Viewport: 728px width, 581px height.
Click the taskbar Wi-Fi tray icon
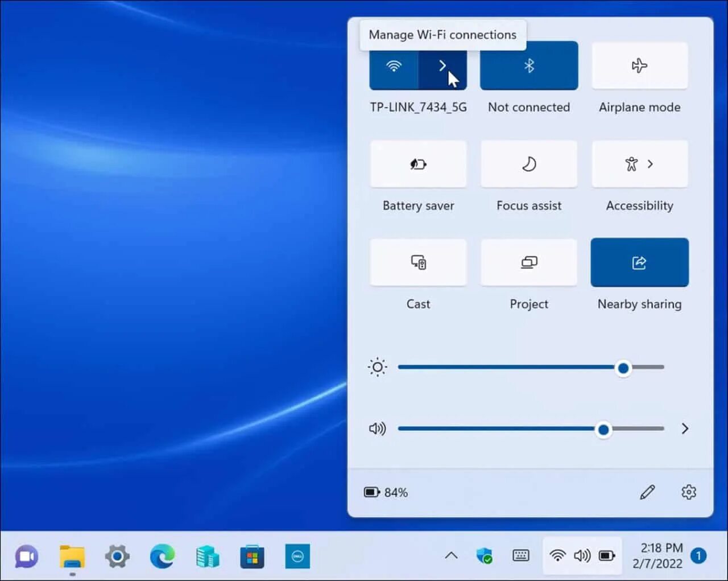pyautogui.click(x=558, y=555)
